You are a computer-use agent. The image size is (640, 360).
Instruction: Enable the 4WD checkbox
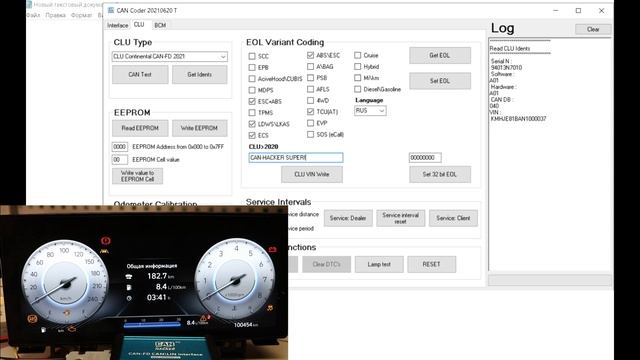click(311, 100)
